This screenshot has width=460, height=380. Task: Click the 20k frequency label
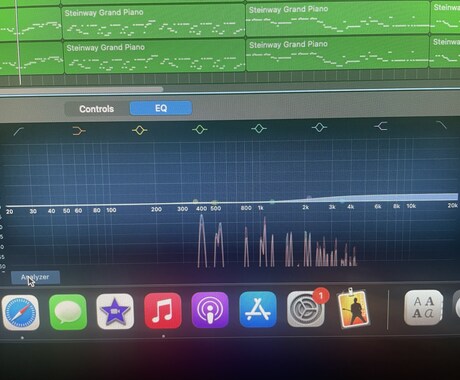point(452,205)
